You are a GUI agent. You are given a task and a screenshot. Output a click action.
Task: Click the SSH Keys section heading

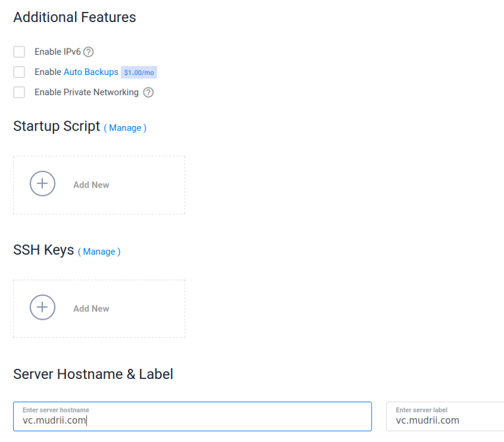coord(43,250)
